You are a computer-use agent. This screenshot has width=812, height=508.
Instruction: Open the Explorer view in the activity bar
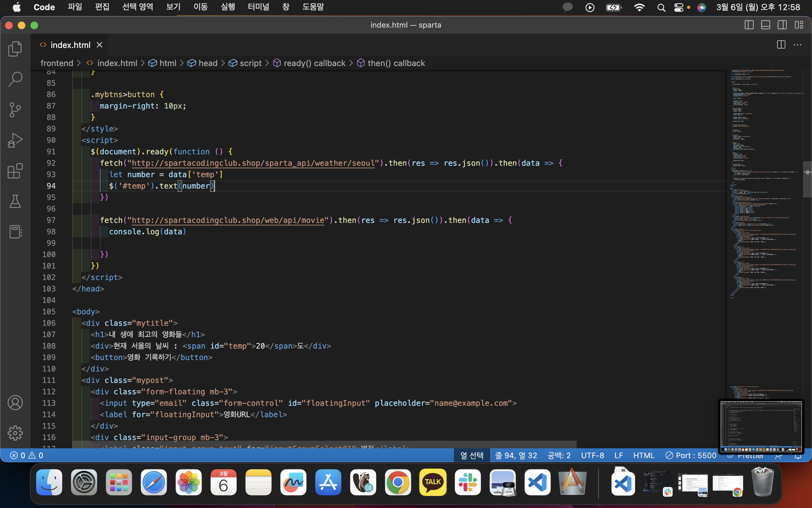pos(15,49)
